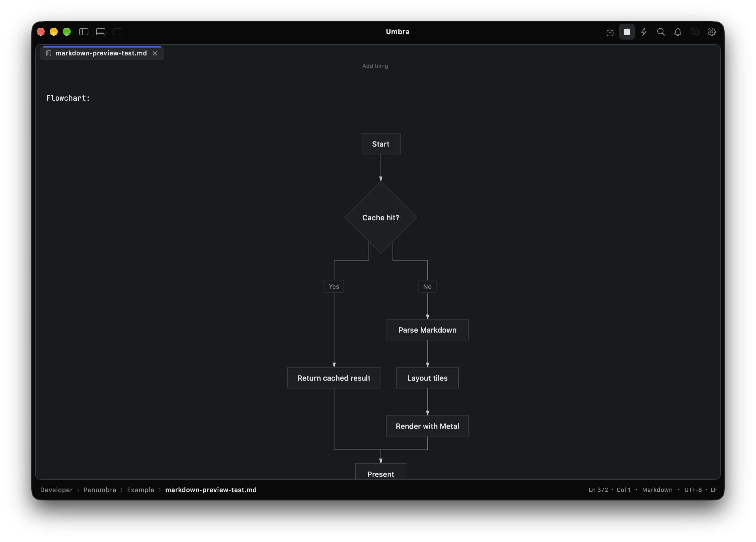Click the Developer breadcrumb
The height and width of the screenshot is (542, 756).
click(x=56, y=490)
